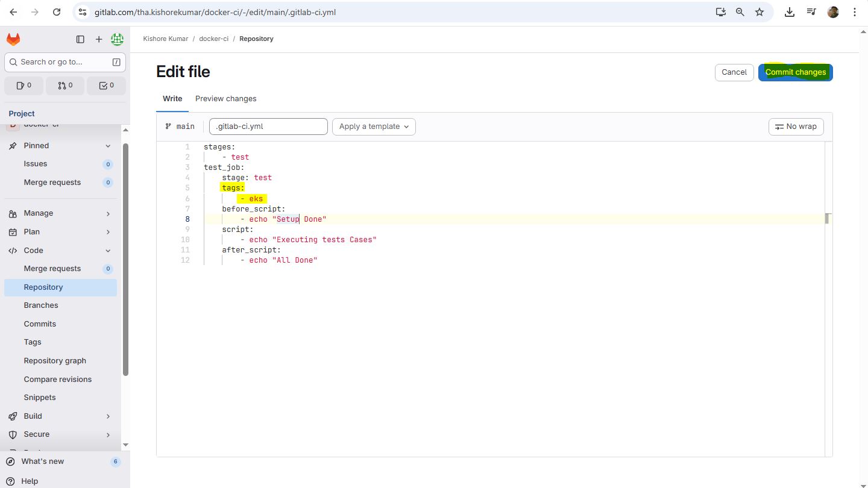Click the GitLab logo home icon
This screenshot has height=488, width=868.
[x=13, y=39]
